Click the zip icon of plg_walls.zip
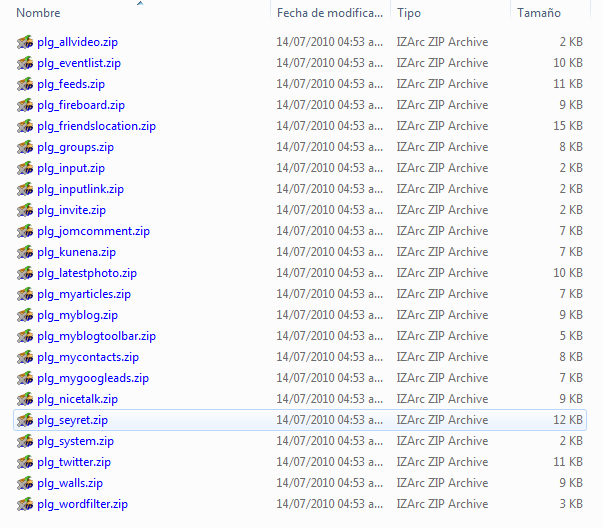This screenshot has height=528, width=602. pyautogui.click(x=25, y=483)
